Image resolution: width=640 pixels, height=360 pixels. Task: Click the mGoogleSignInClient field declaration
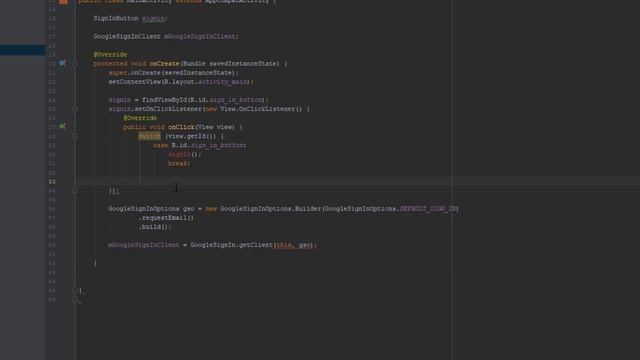(x=200, y=36)
